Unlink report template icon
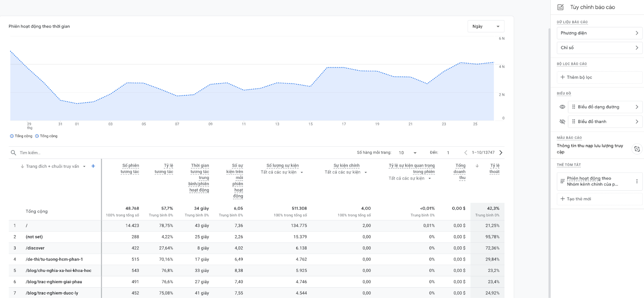 (x=637, y=149)
